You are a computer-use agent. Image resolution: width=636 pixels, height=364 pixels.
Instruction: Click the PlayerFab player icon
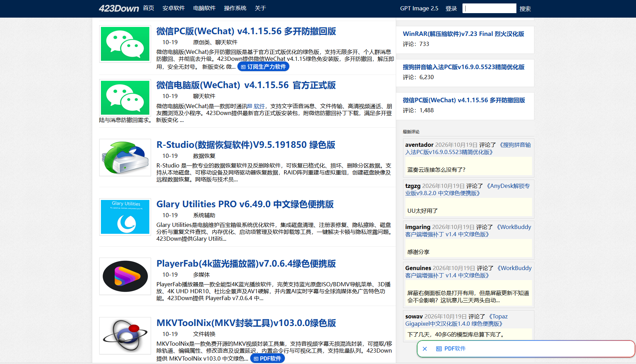[x=125, y=276]
